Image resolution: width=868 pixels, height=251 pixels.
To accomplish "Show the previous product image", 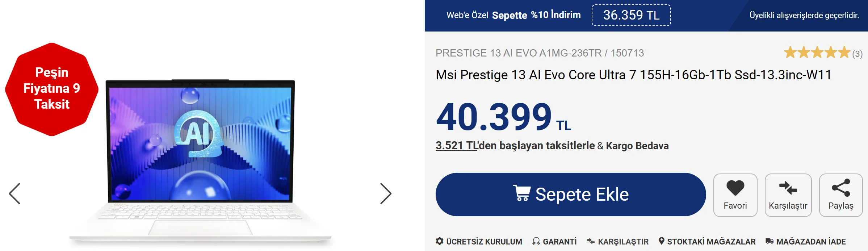I will pos(15,194).
